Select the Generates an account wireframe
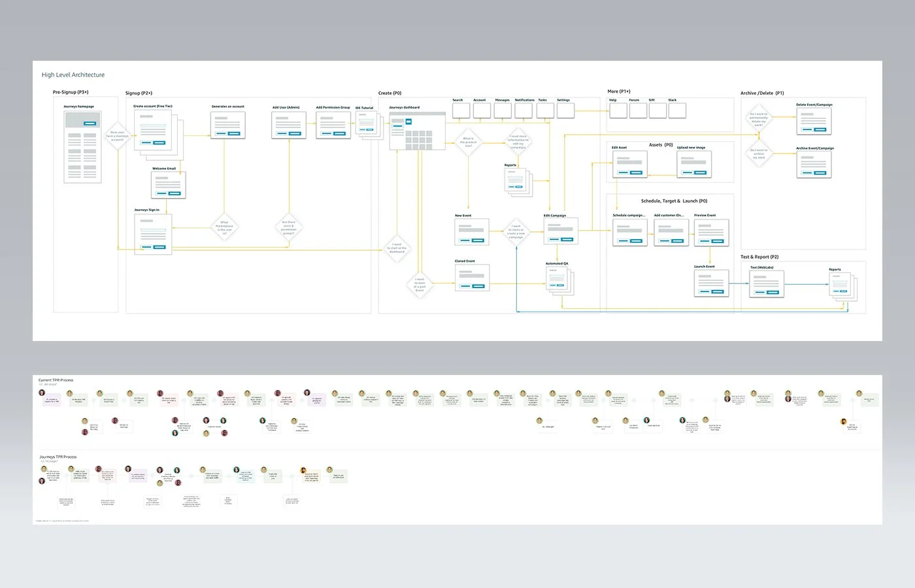Image resolution: width=915 pixels, height=588 pixels. point(228,125)
